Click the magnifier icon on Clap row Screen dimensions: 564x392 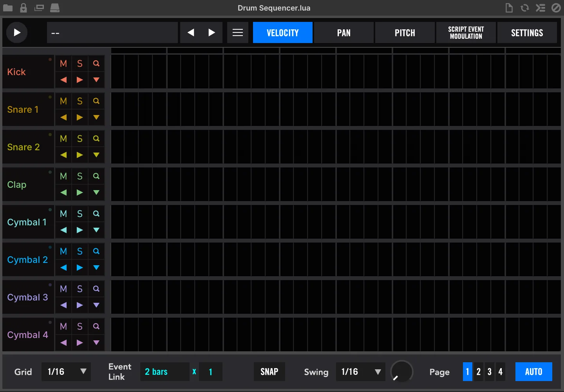click(x=96, y=176)
